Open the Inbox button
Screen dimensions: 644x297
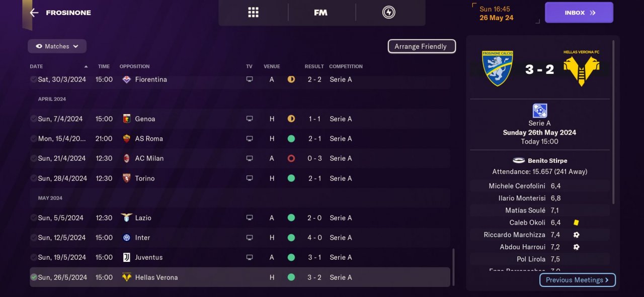[579, 13]
